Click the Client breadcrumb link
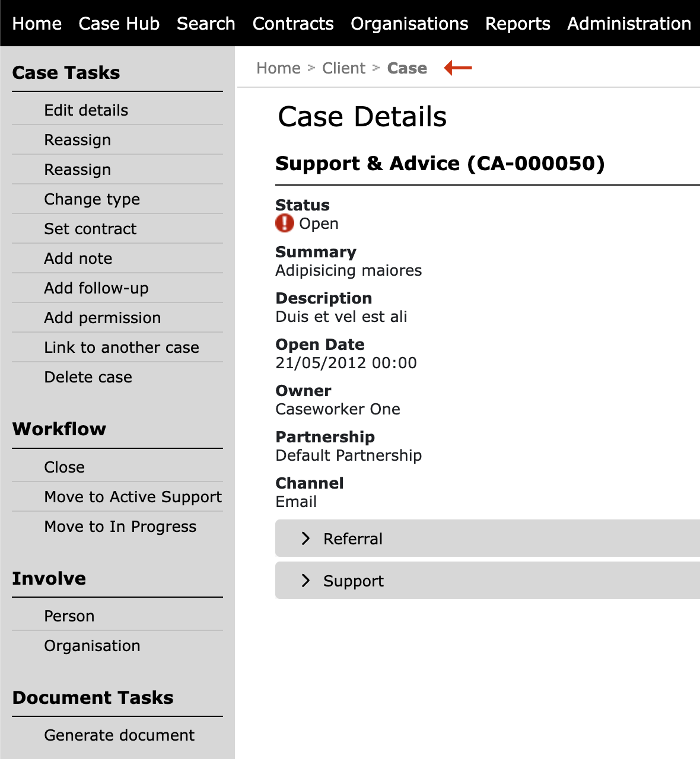The width and height of the screenshot is (700, 759). (x=343, y=68)
